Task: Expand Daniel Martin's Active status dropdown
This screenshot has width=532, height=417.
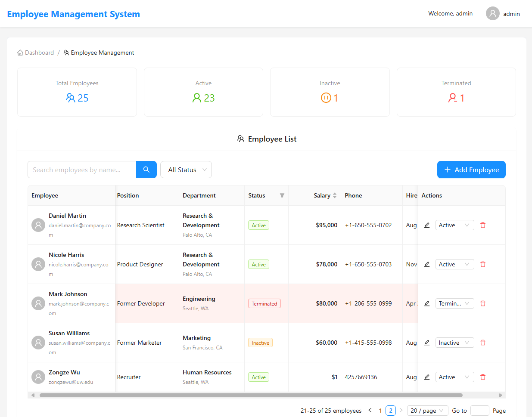Action: [454, 225]
